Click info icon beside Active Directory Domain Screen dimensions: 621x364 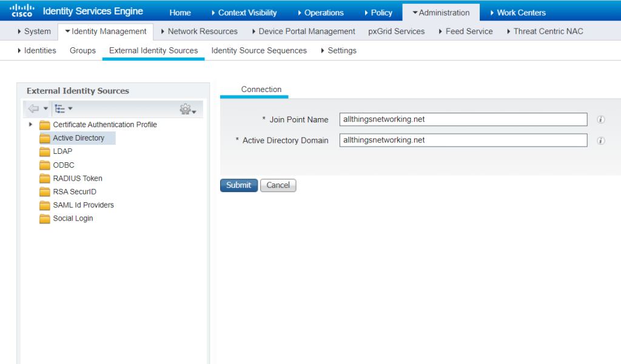point(601,141)
